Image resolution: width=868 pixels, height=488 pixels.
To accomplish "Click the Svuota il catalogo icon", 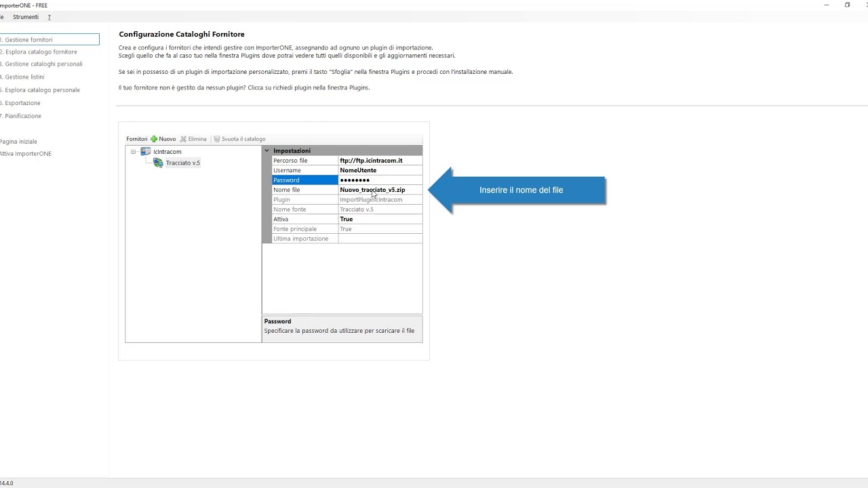I will (217, 139).
